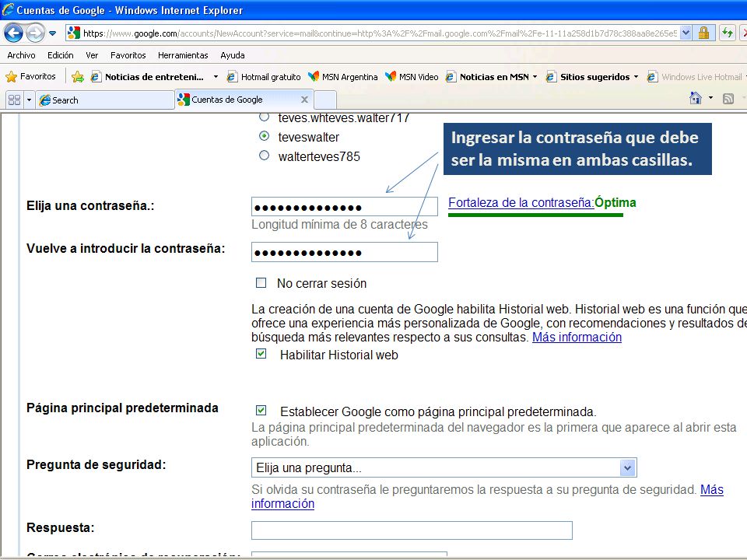Open the Favoritos menu
The width and height of the screenshot is (747, 560).
pos(128,55)
